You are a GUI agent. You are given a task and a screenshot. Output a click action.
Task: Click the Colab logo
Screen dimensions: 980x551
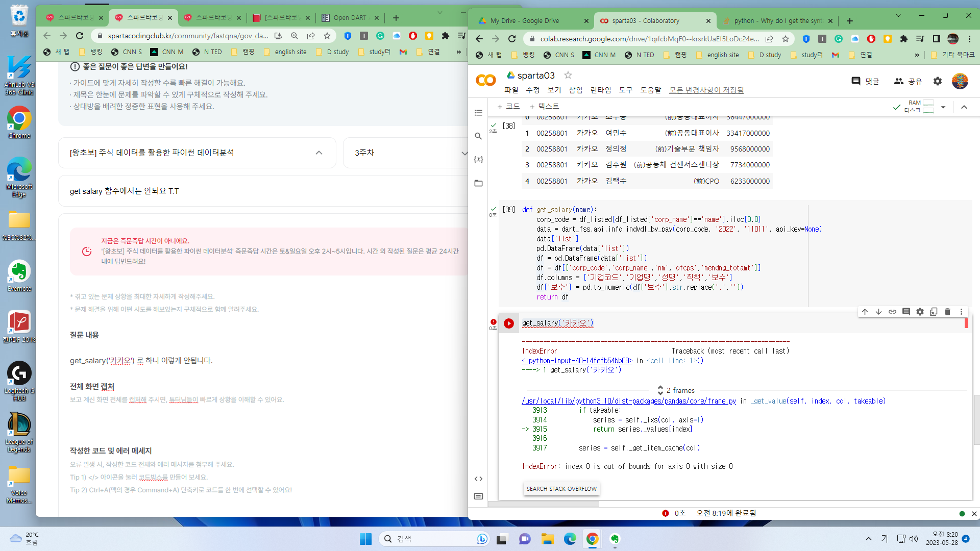point(485,80)
